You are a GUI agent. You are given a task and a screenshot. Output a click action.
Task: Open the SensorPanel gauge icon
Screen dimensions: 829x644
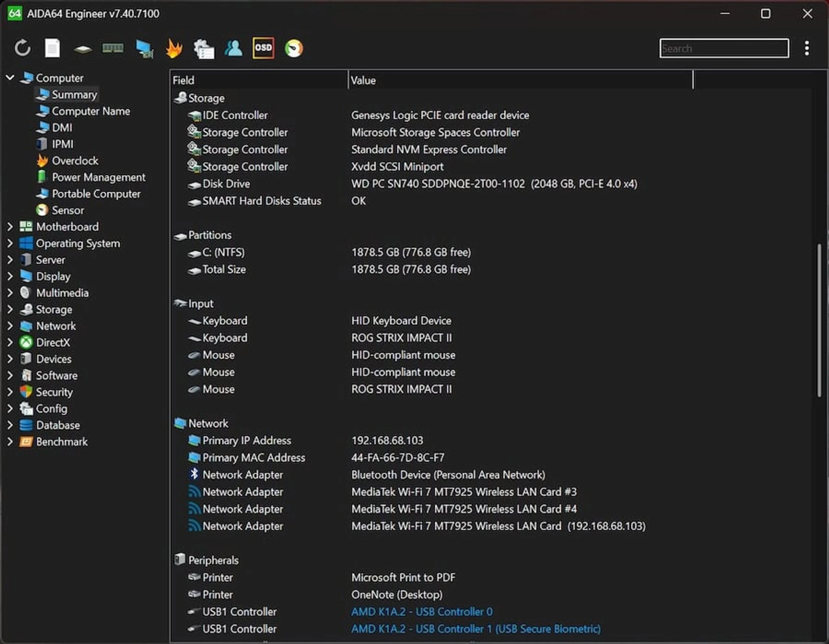[x=294, y=48]
